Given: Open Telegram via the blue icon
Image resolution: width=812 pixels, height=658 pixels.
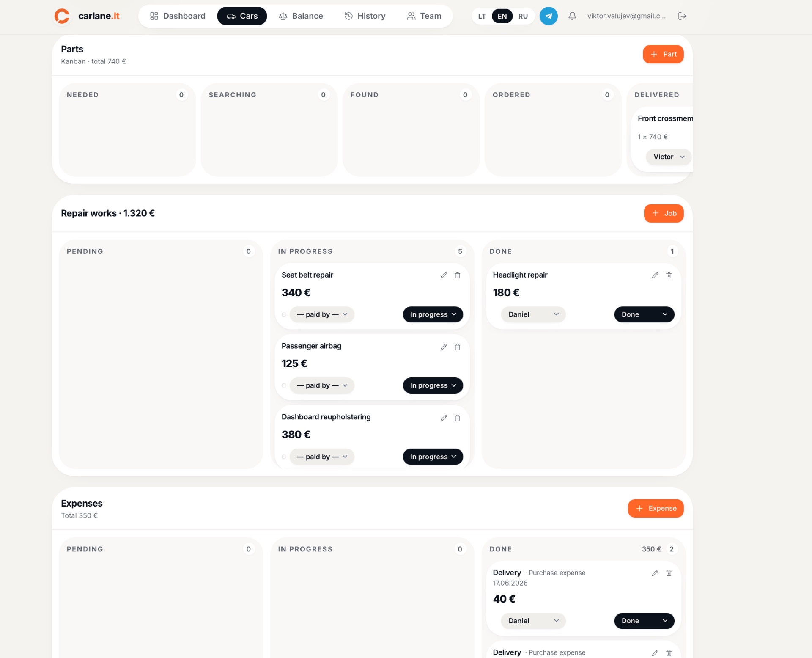Looking at the screenshot, I should (x=549, y=16).
